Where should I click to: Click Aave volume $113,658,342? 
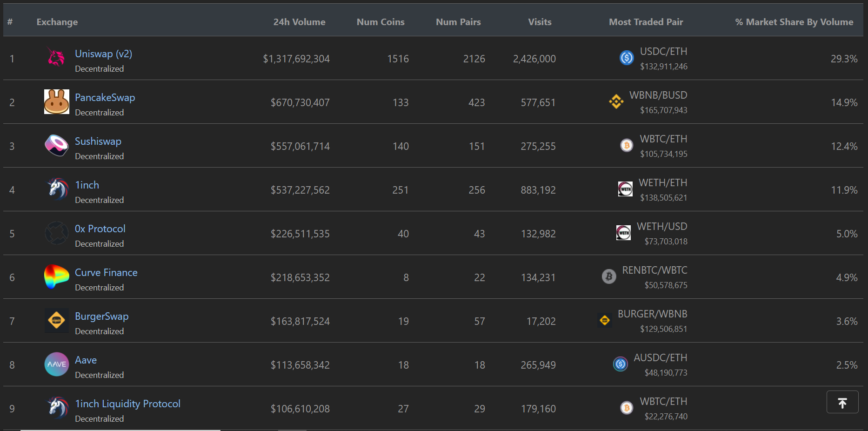300,365
